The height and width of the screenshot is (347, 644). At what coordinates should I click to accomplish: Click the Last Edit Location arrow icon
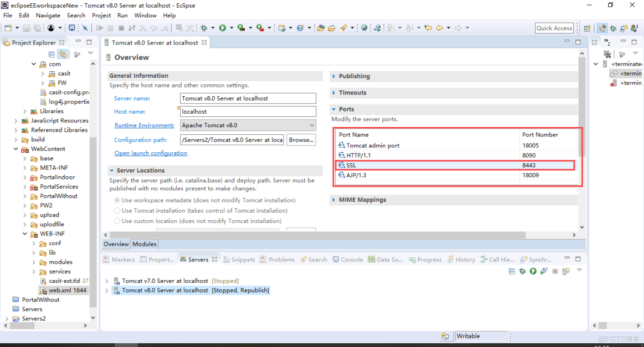(x=429, y=28)
